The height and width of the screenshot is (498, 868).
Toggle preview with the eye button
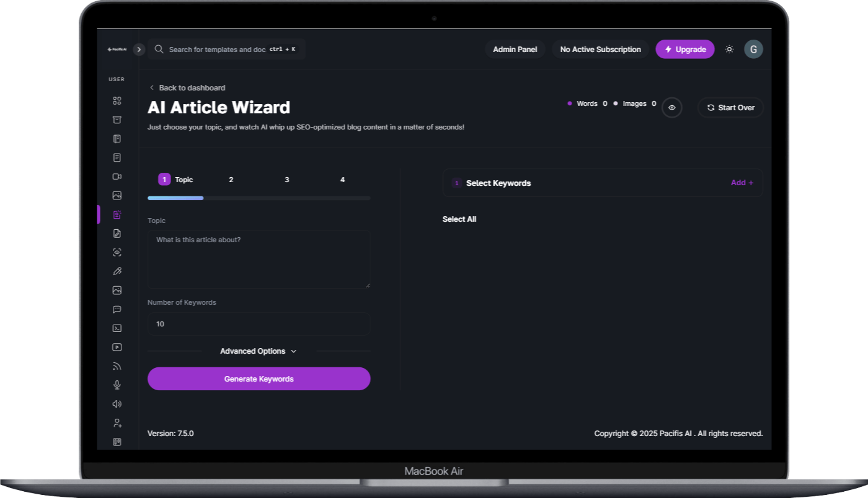pos(672,108)
